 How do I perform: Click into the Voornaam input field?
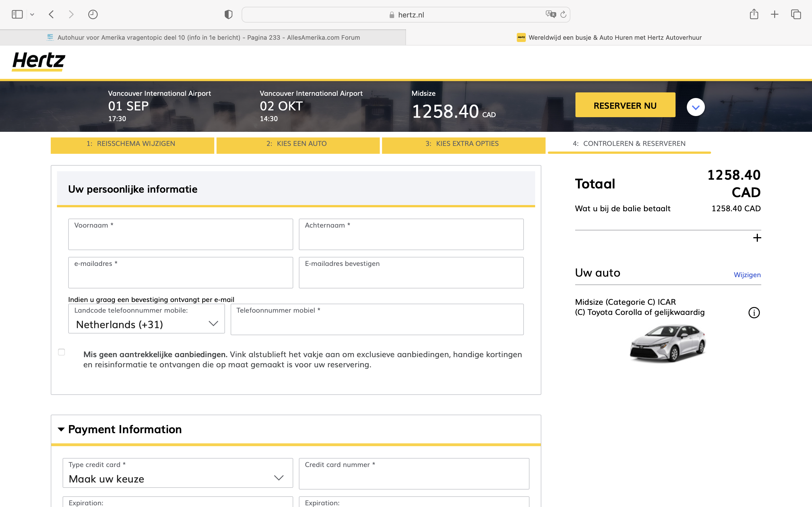180,235
